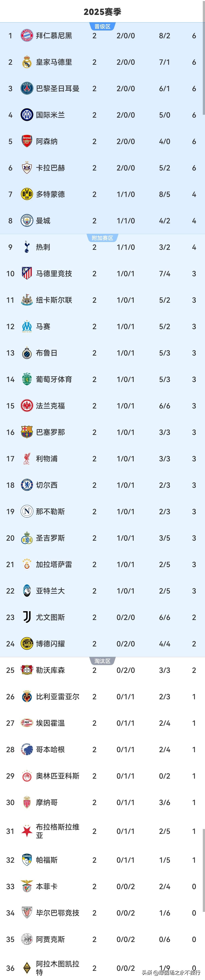Click the Napoli N badge
The height and width of the screenshot is (980, 205).
pos(27,512)
